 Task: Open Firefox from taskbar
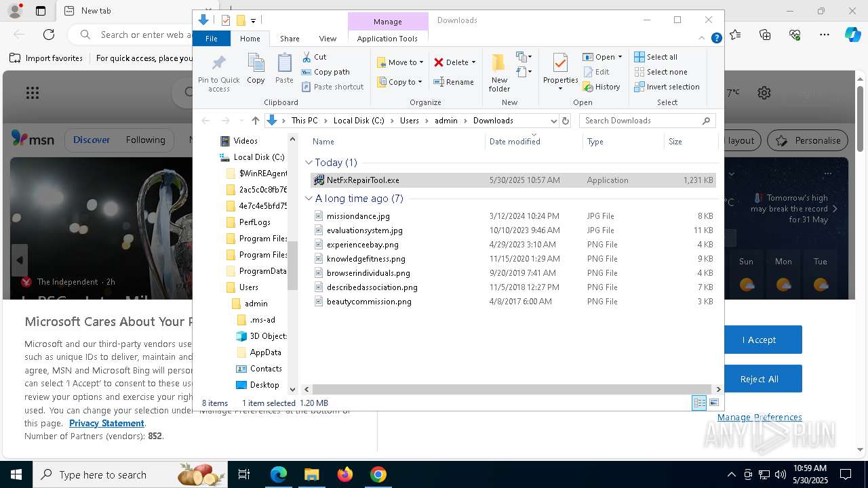(x=345, y=474)
